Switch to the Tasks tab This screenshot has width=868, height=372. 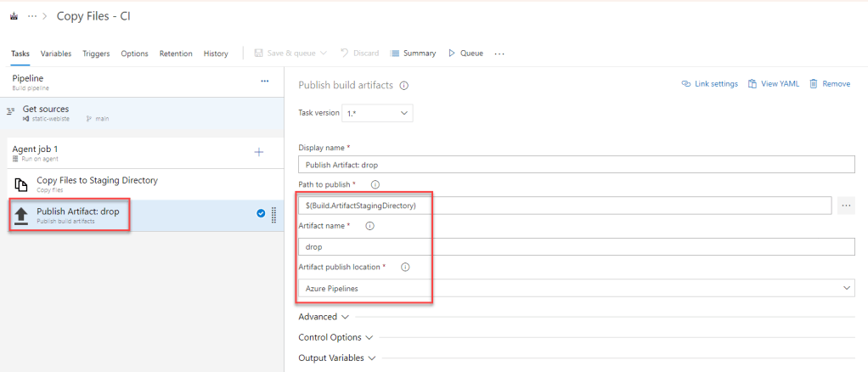coord(20,54)
